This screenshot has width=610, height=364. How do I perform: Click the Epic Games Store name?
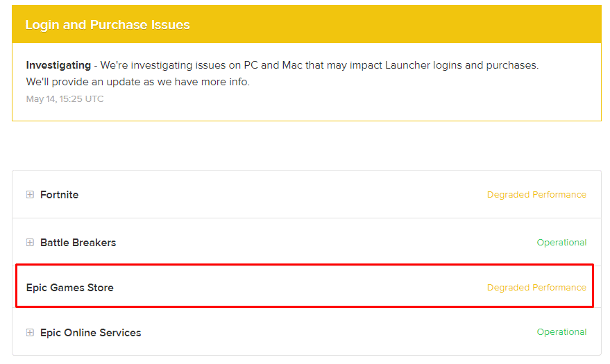click(69, 288)
